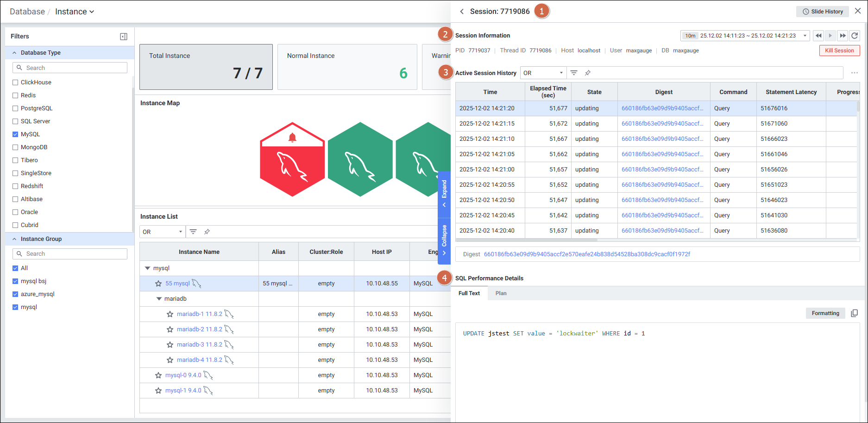Open the more options ellipsis in Active Session History
The width and height of the screenshot is (868, 423).
click(854, 73)
